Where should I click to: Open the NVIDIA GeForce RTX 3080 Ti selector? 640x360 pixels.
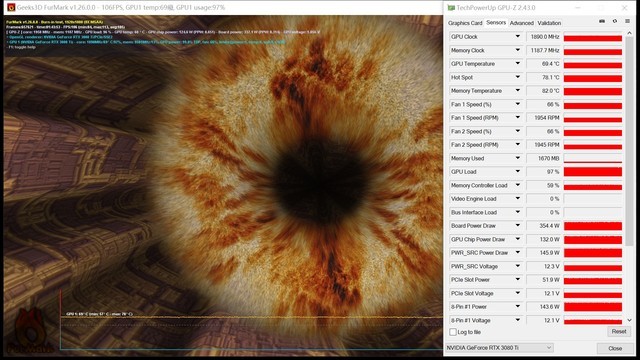[x=499, y=348]
